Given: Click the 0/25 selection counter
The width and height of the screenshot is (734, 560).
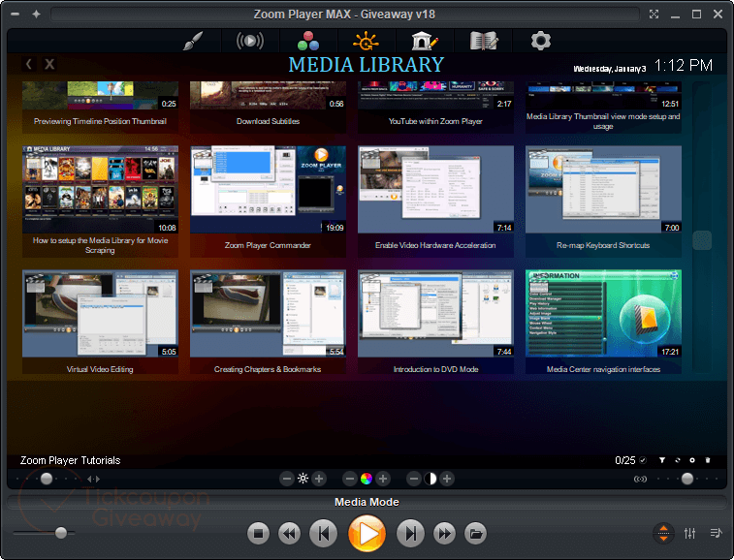Looking at the screenshot, I should pyautogui.click(x=625, y=460).
